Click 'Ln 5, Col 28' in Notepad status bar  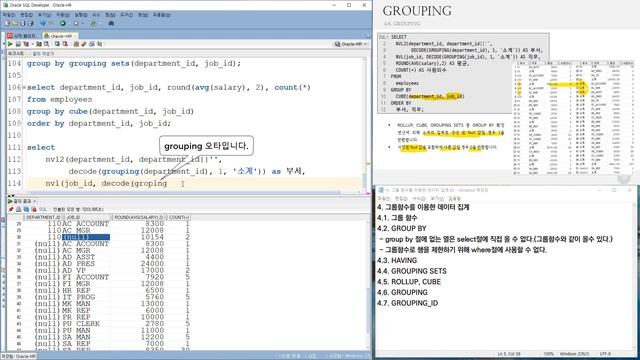tap(509, 353)
